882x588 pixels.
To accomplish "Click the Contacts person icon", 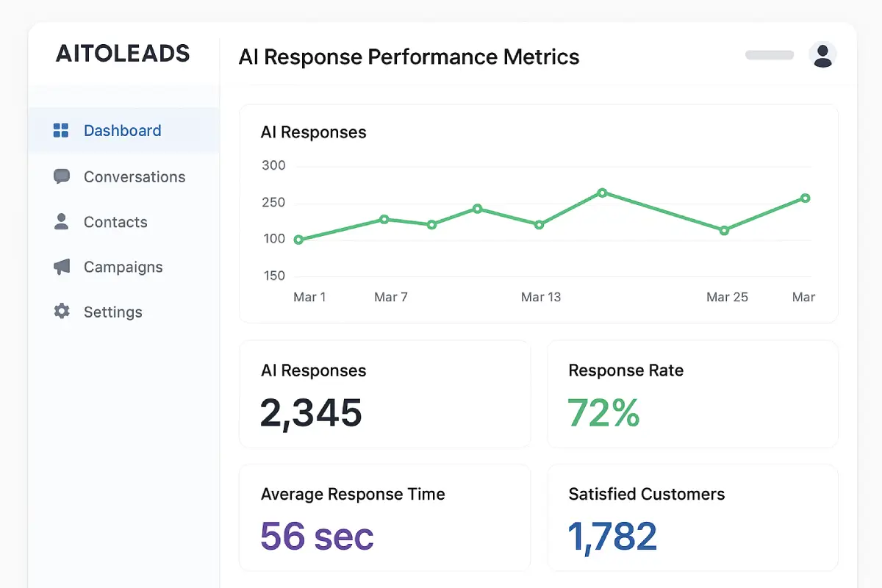I will click(x=61, y=222).
